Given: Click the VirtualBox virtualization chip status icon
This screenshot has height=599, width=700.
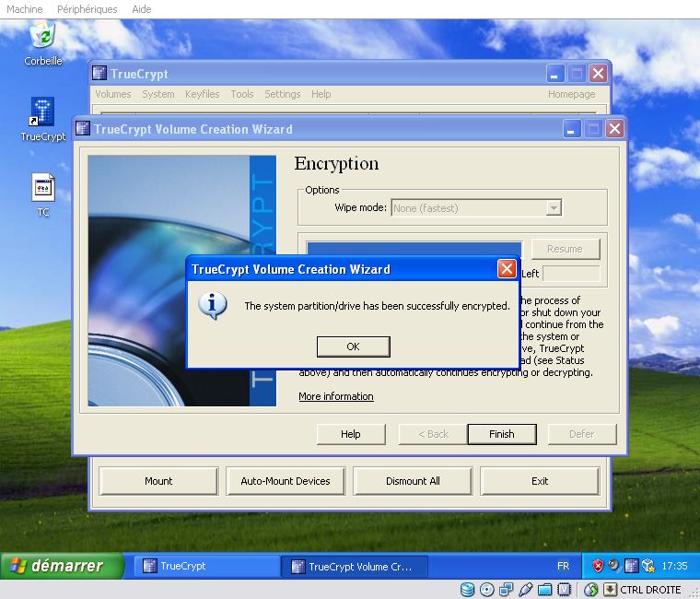Looking at the screenshot, I should point(565,590).
